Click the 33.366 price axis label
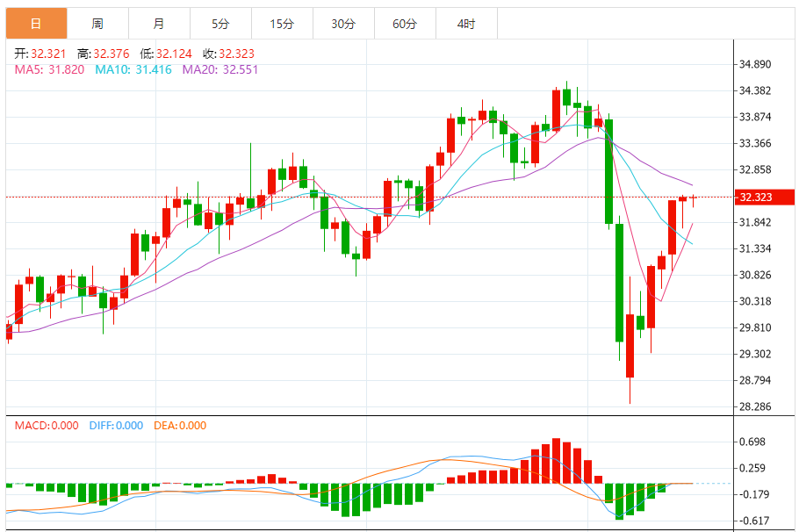This screenshot has height=532, width=799. coord(755,143)
